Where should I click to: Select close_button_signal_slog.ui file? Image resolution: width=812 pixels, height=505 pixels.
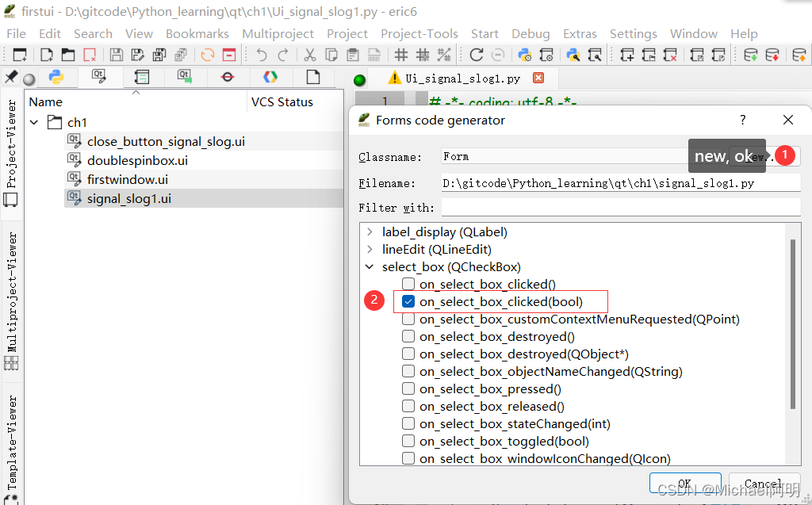[166, 141]
